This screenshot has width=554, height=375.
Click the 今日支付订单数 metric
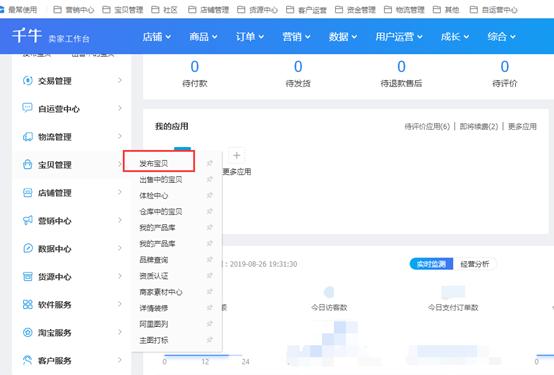pos(453,307)
